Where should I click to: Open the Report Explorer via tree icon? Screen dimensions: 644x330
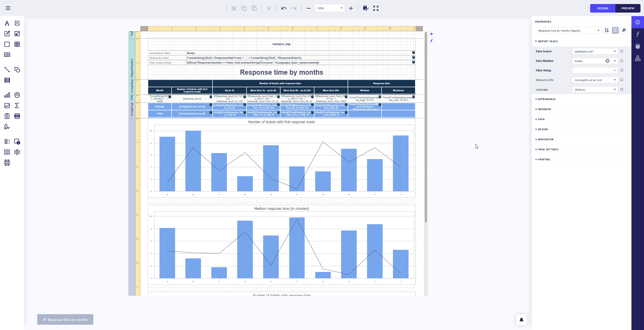pyautogui.click(x=638, y=58)
